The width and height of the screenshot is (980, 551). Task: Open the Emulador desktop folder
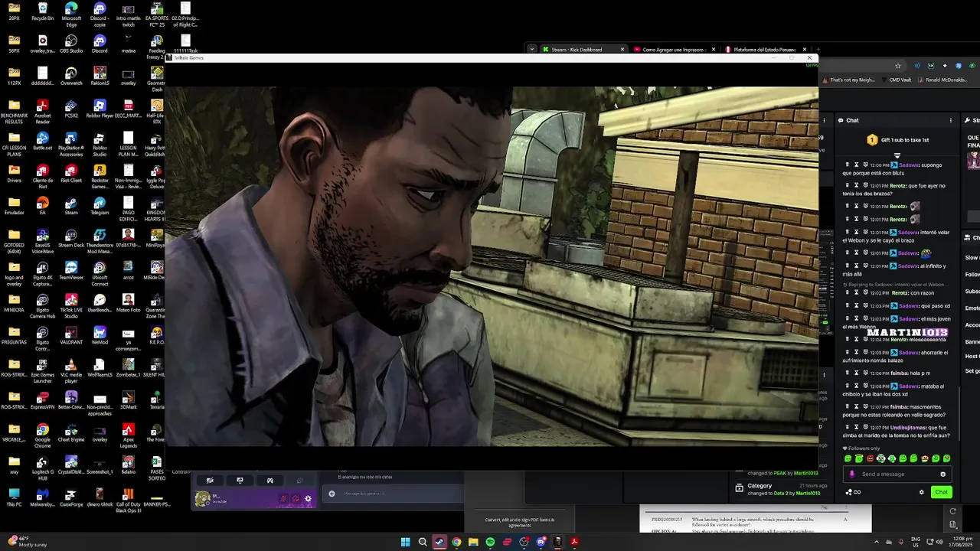pyautogui.click(x=14, y=205)
